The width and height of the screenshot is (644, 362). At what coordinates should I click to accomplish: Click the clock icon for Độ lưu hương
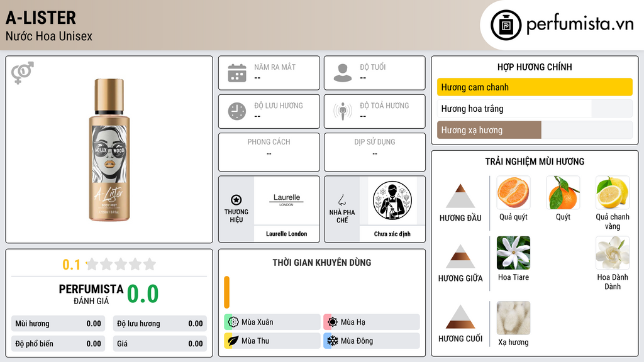237,111
